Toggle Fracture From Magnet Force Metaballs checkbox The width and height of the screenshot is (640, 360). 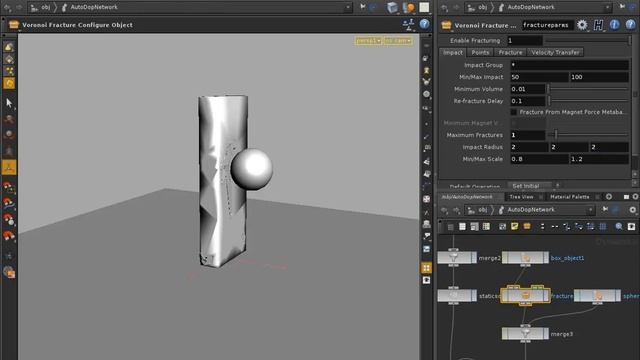point(513,112)
